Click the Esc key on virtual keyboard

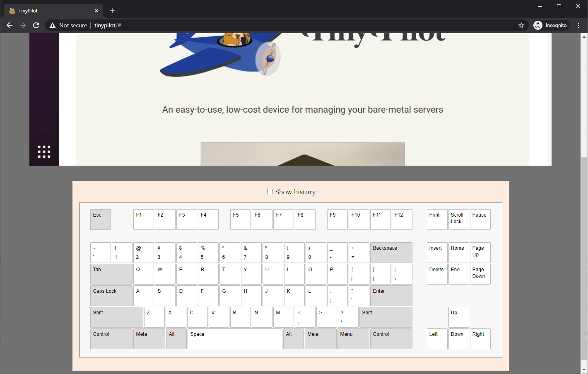pos(101,220)
